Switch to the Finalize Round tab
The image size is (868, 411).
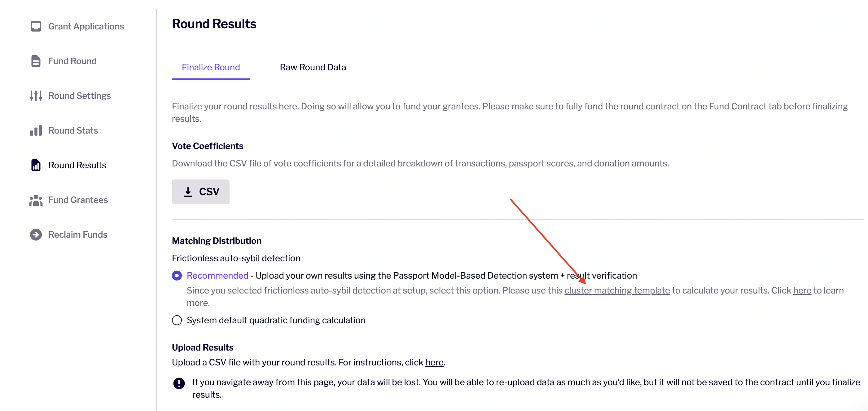coord(211,67)
